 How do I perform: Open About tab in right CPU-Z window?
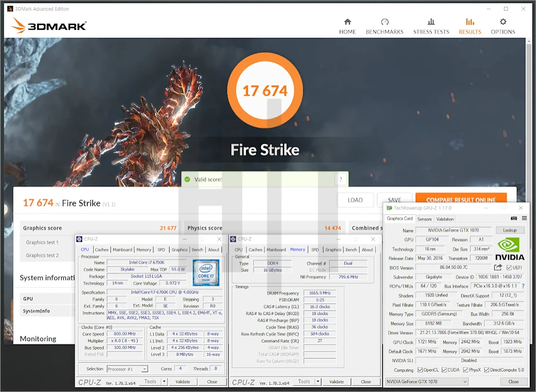click(367, 250)
